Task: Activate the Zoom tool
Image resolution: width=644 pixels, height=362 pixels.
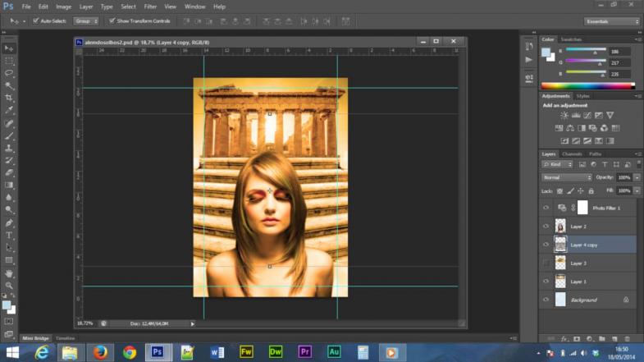Action: click(x=9, y=285)
